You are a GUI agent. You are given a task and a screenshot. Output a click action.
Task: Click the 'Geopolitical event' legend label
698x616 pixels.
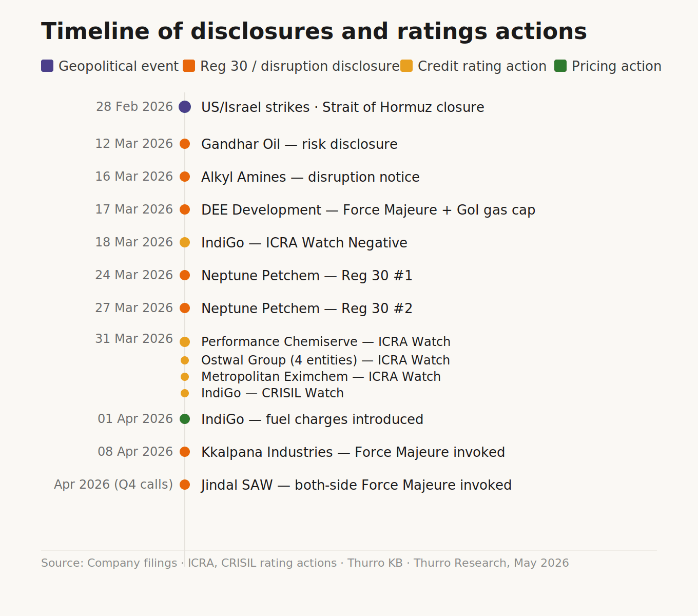tap(119, 66)
